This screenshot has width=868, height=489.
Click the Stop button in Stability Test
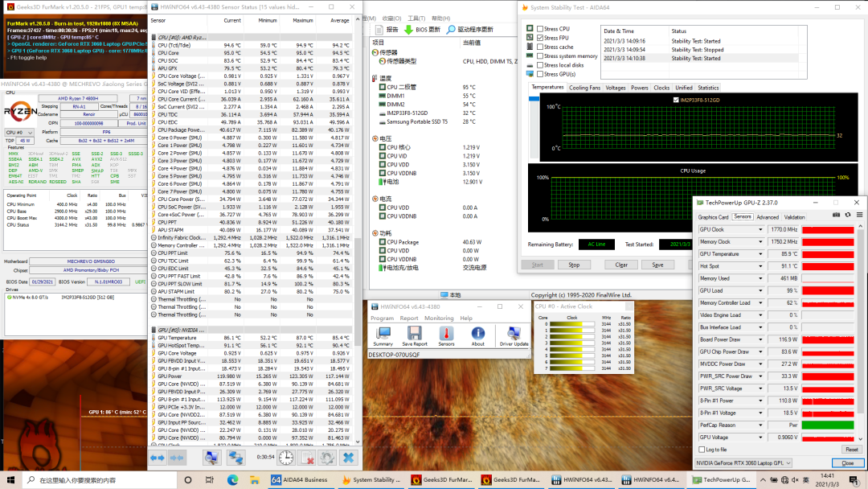[x=574, y=265]
